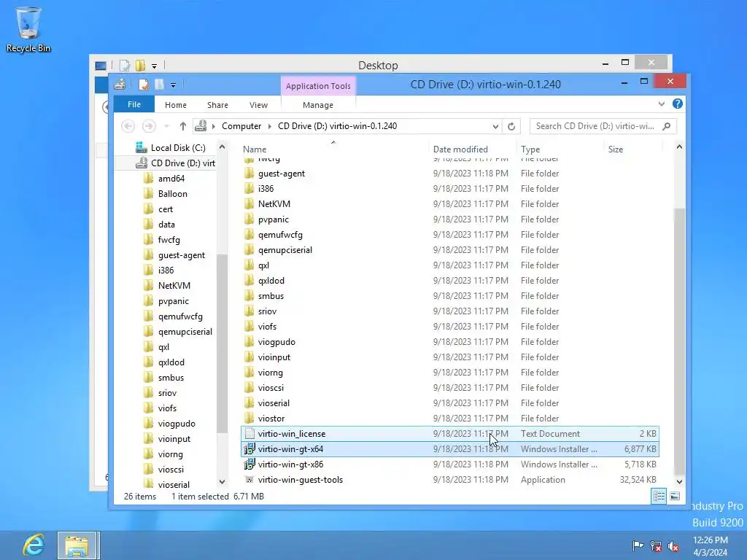Switch to the Share ribbon tab

[x=217, y=105]
